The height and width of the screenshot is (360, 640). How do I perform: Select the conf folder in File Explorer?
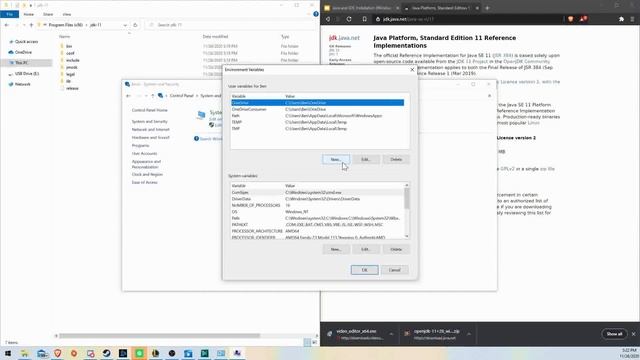(70, 53)
